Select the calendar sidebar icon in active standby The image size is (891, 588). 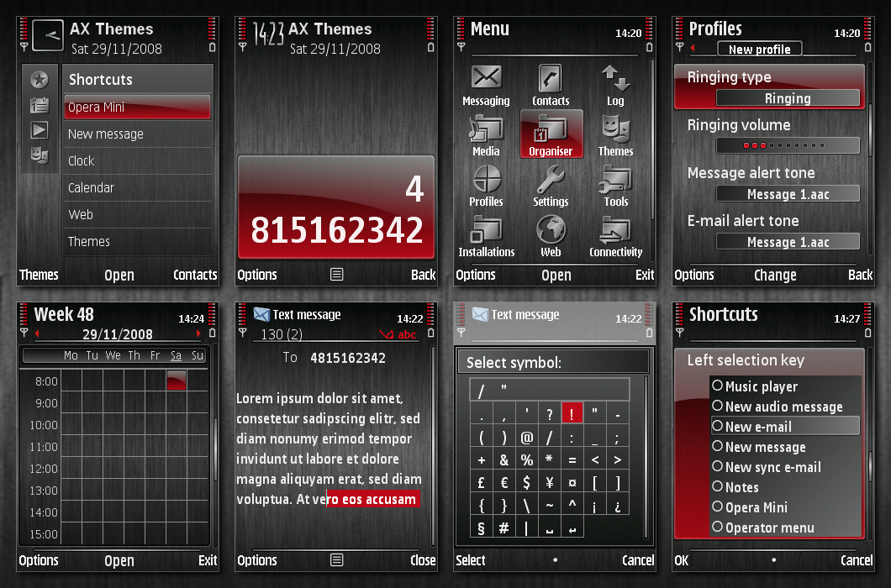point(40,105)
